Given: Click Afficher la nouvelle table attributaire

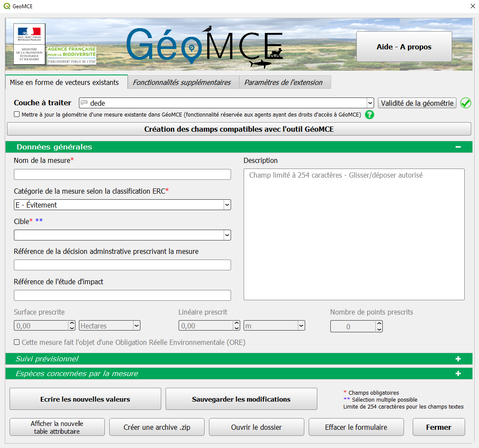Looking at the screenshot, I should (x=57, y=427).
